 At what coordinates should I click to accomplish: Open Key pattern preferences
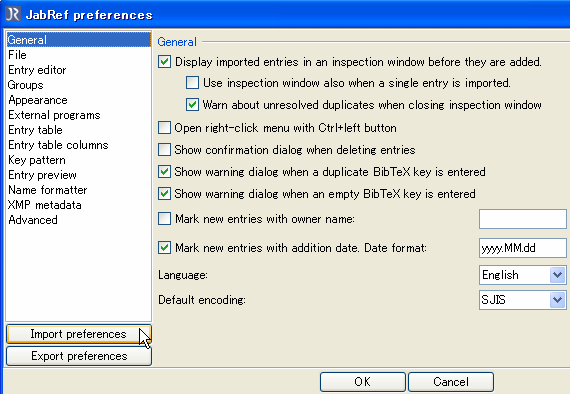coord(79,160)
